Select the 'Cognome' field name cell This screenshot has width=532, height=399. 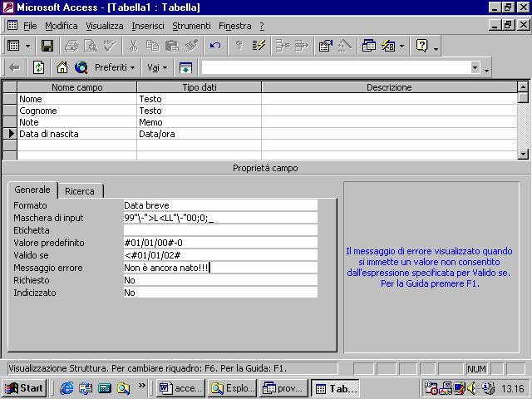click(77, 111)
